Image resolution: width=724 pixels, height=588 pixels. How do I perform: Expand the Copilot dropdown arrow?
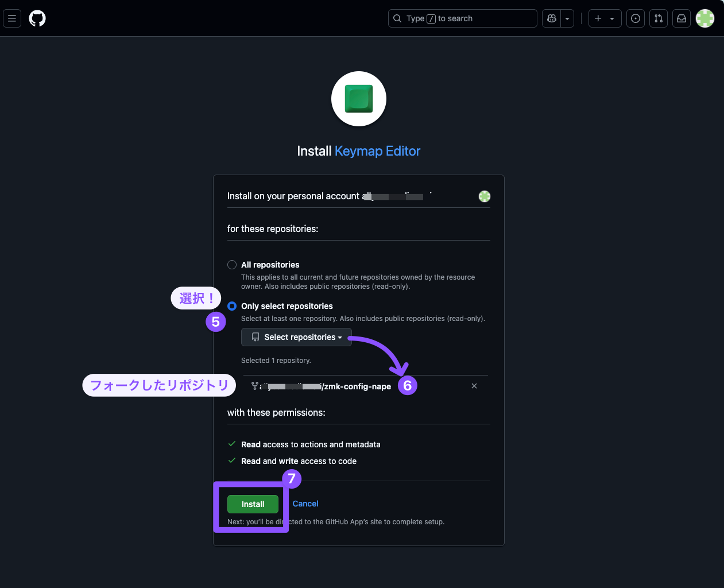(x=567, y=18)
